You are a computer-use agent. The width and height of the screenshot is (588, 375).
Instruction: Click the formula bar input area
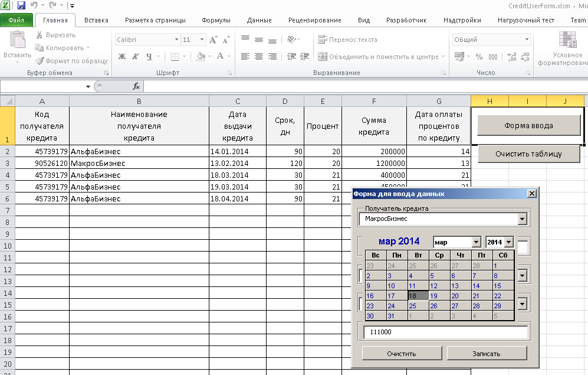pos(366,87)
